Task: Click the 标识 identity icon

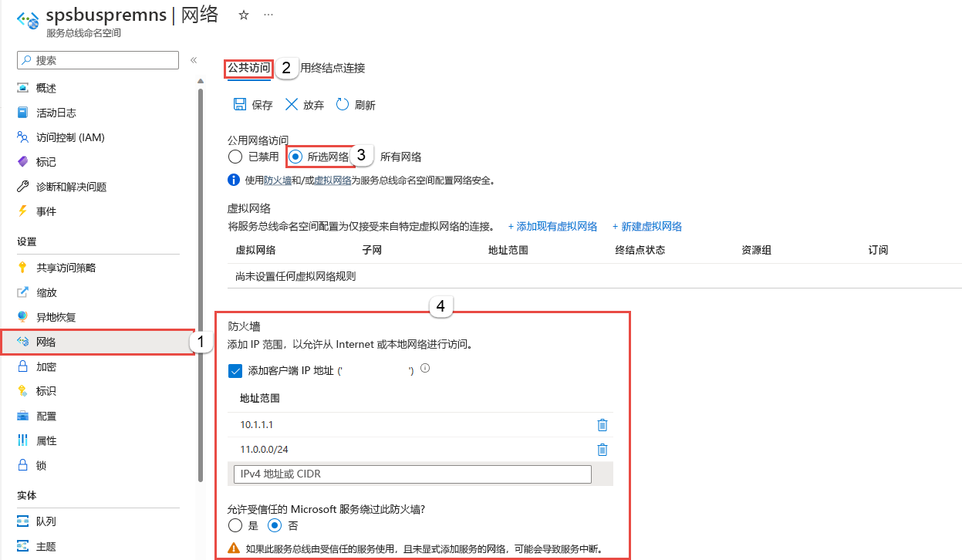Action: coord(22,391)
